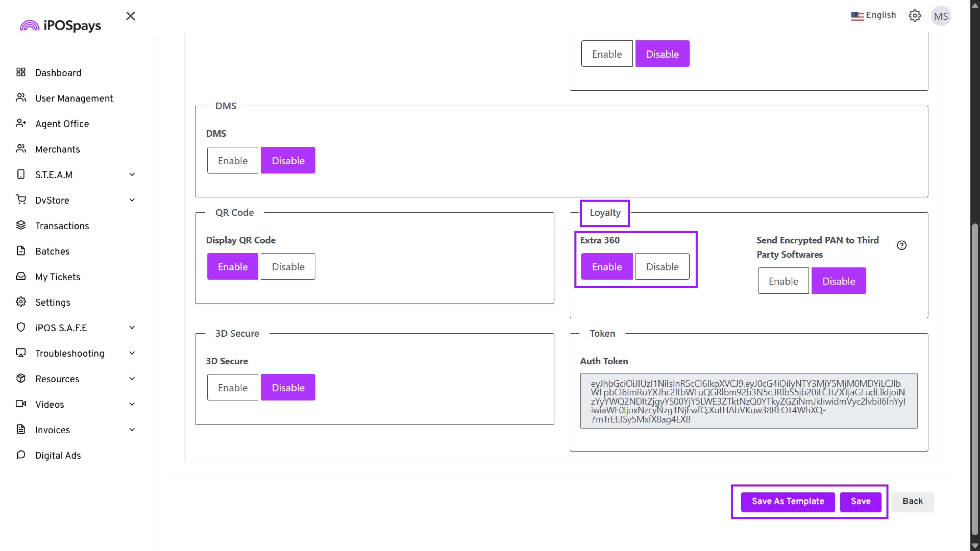Click the Dashboard grid icon
This screenshot has width=980, height=551.
[21, 72]
